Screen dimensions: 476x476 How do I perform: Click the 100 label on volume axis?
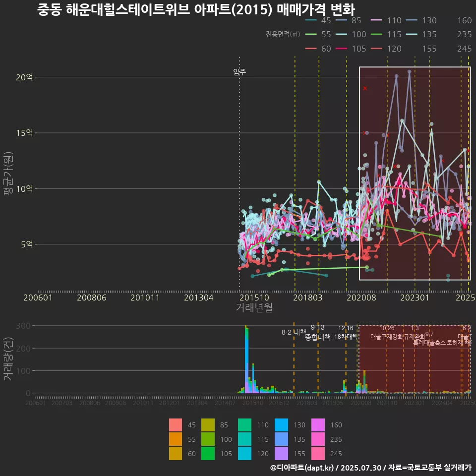[x=23, y=371]
